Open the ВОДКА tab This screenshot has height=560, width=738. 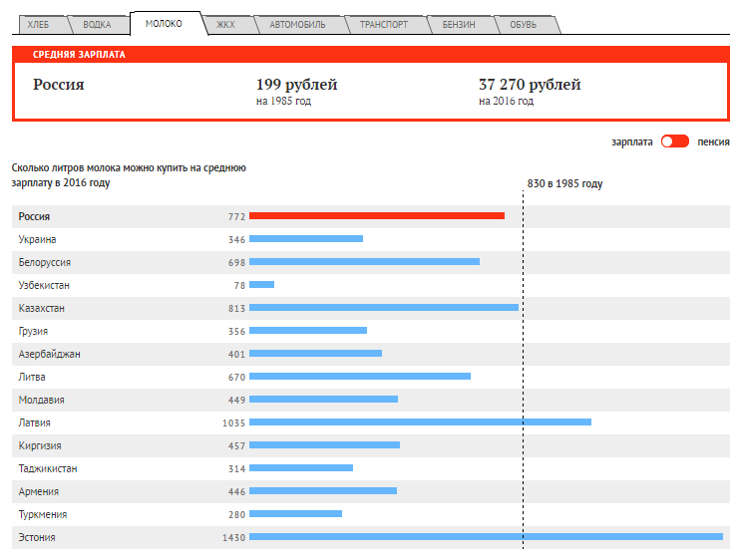tap(98, 25)
